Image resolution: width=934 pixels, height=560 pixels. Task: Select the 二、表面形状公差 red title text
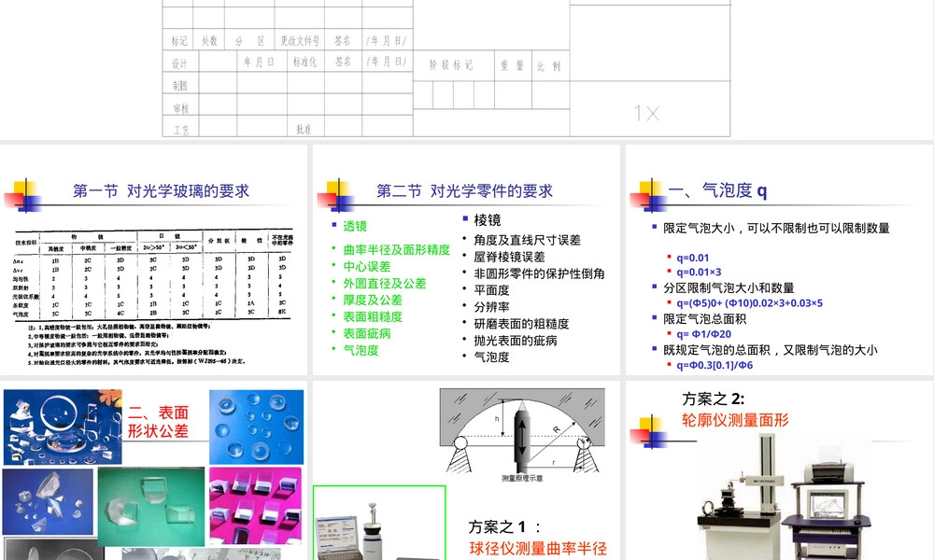click(159, 422)
